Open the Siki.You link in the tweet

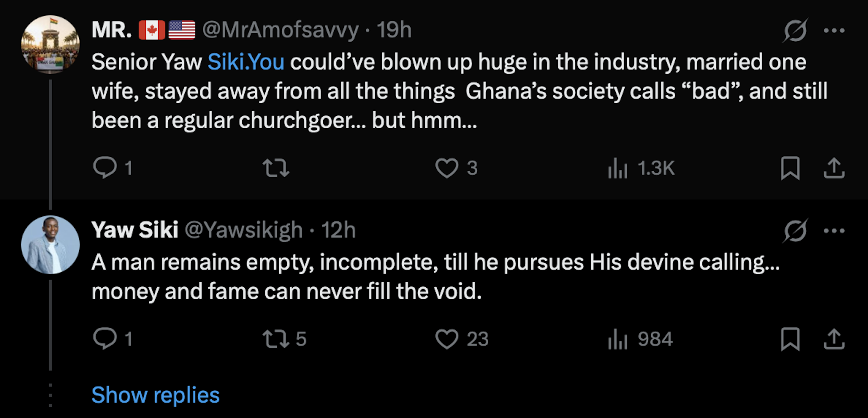(x=246, y=62)
